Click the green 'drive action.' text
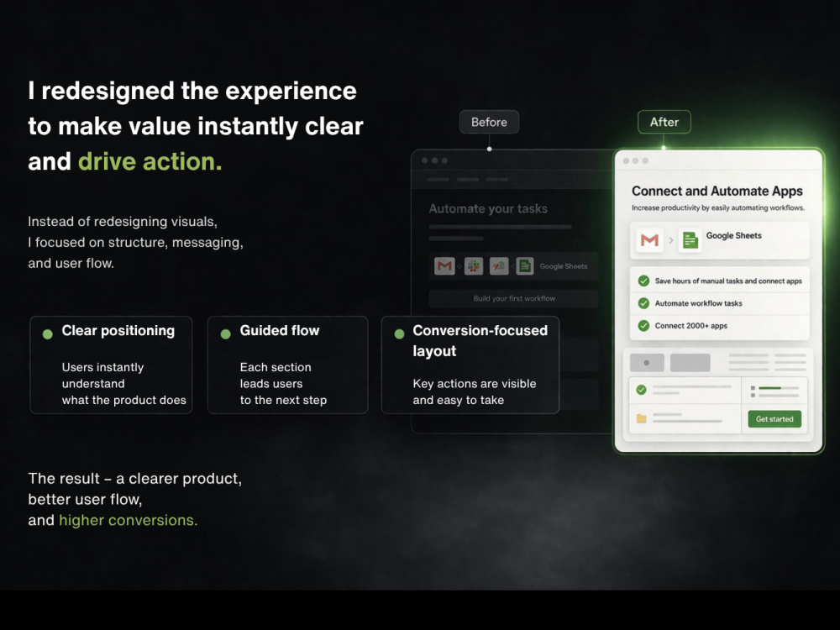The image size is (840, 630). tap(150, 161)
